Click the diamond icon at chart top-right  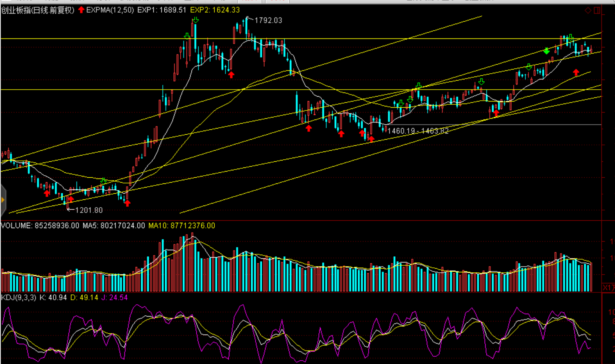(x=588, y=10)
